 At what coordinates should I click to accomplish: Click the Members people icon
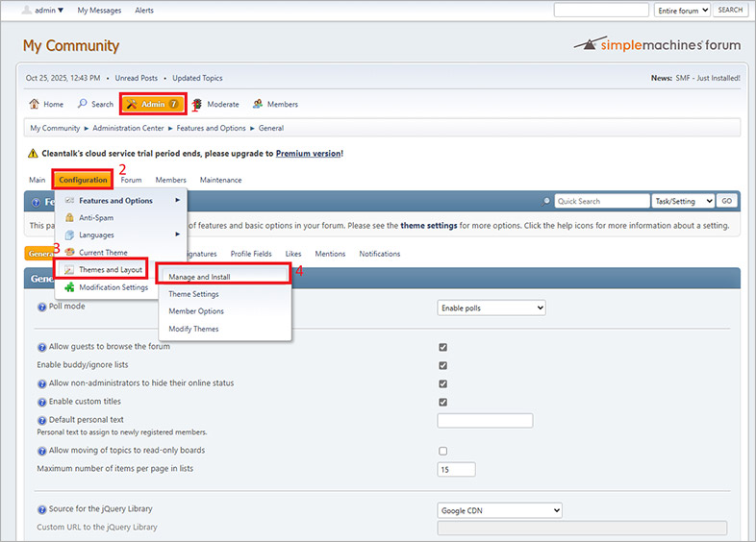(x=258, y=104)
